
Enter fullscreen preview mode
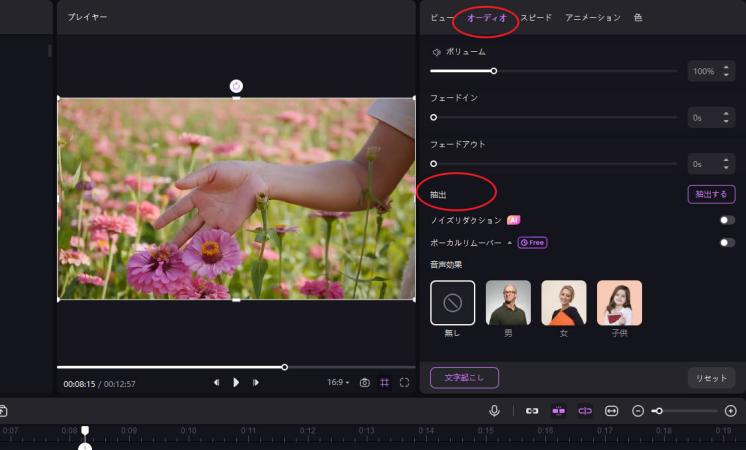click(x=405, y=382)
